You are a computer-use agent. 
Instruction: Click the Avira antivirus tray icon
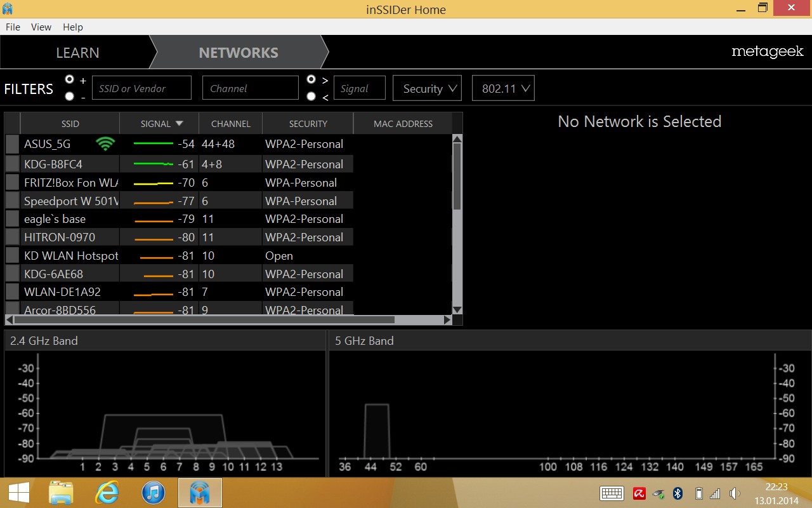(639, 493)
